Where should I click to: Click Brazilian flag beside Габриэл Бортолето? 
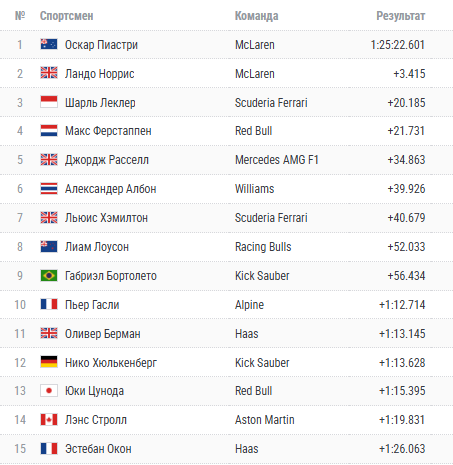click(49, 275)
